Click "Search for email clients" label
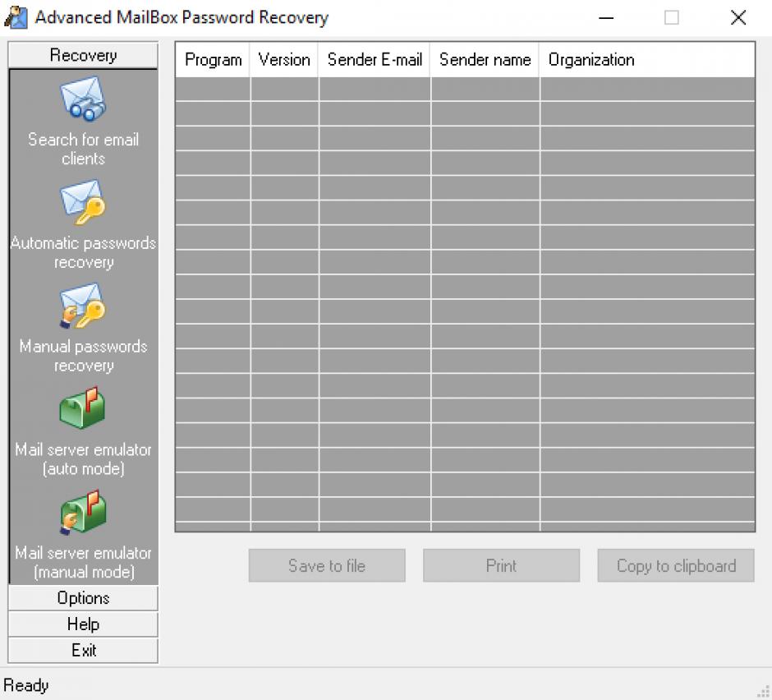The image size is (772, 700). pos(83,149)
